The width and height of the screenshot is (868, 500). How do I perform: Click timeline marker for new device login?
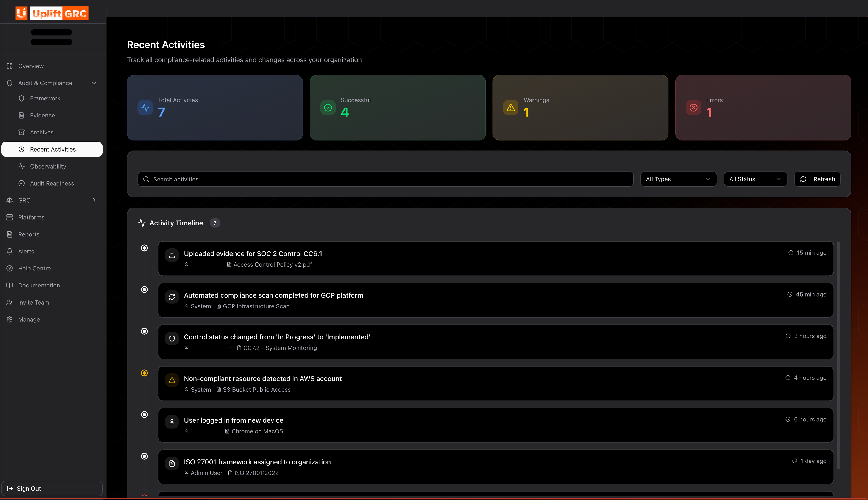click(x=145, y=414)
